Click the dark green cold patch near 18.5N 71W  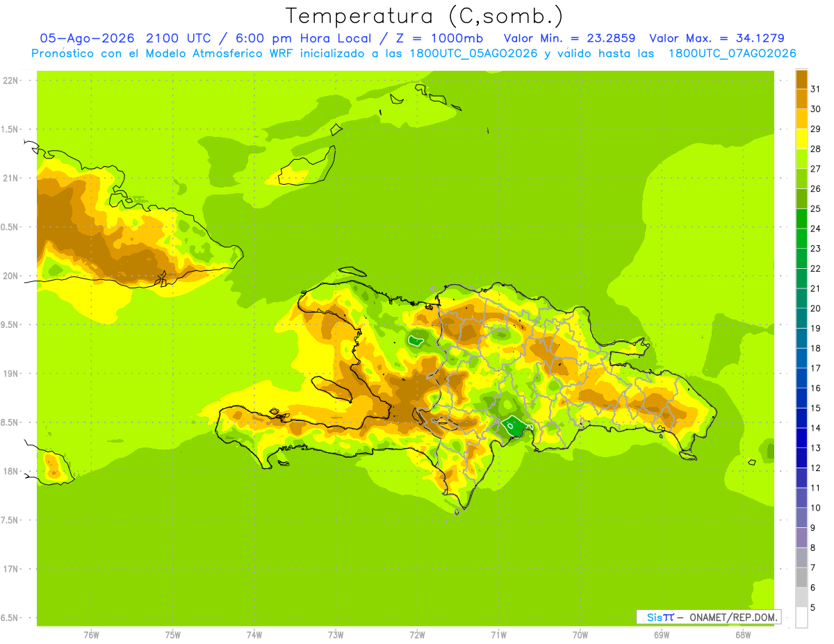pos(515,426)
